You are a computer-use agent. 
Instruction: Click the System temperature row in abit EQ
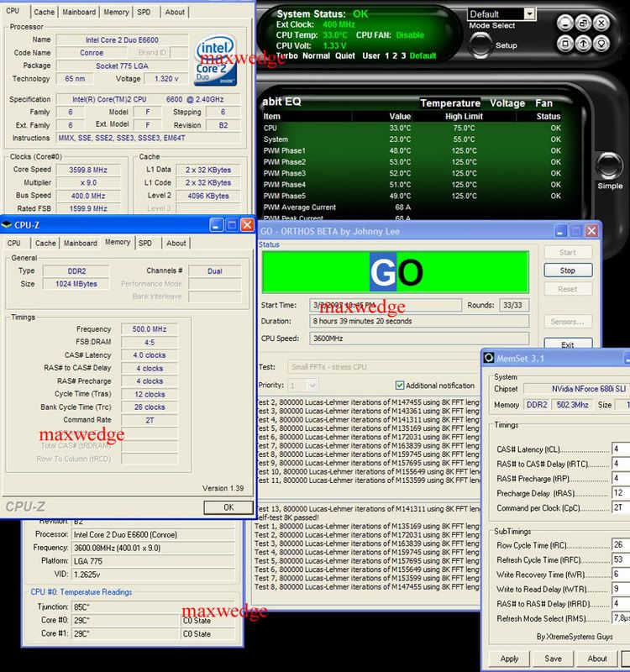[412, 139]
